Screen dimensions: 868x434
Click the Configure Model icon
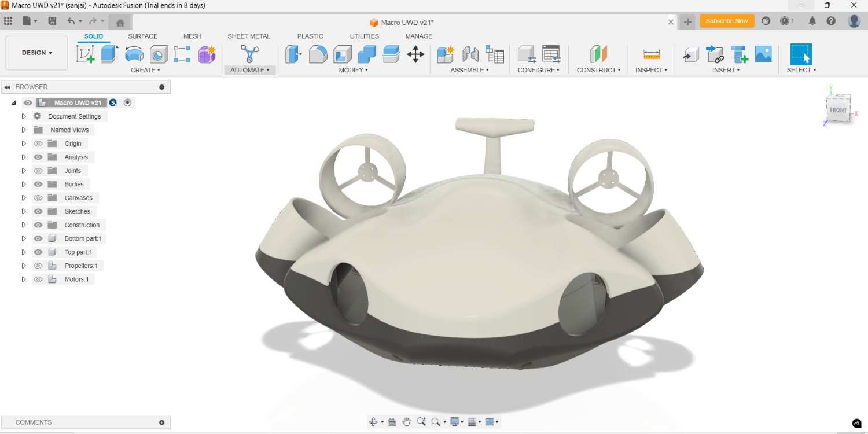coord(527,54)
